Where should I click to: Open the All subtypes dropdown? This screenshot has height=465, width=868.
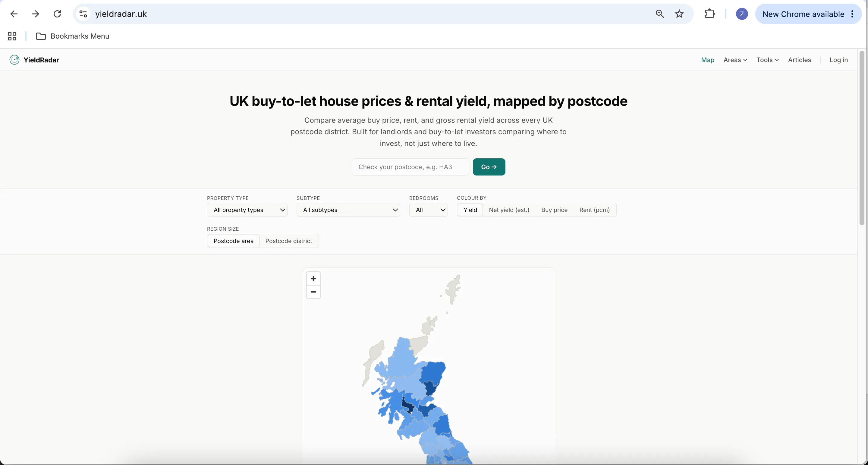tap(348, 210)
